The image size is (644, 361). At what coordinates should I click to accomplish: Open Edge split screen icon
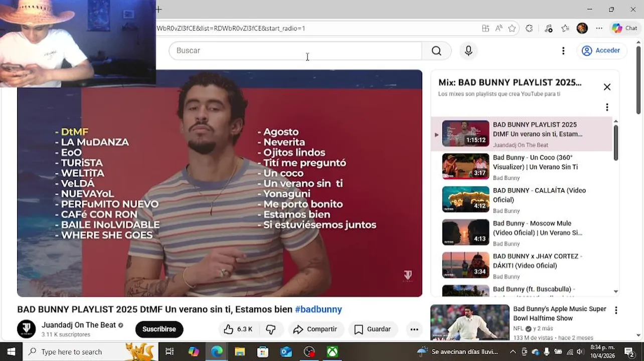pos(486,29)
